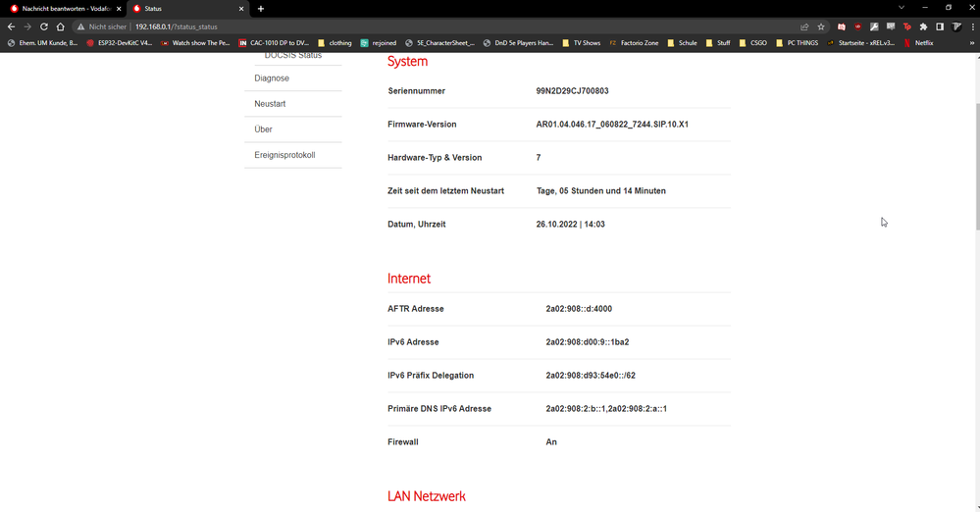Viewport: 980px width, 512px height.
Task: Click the firmware version 'AR01.04.046.17_060822_7244.SIP.10.X1'
Action: [x=612, y=125]
